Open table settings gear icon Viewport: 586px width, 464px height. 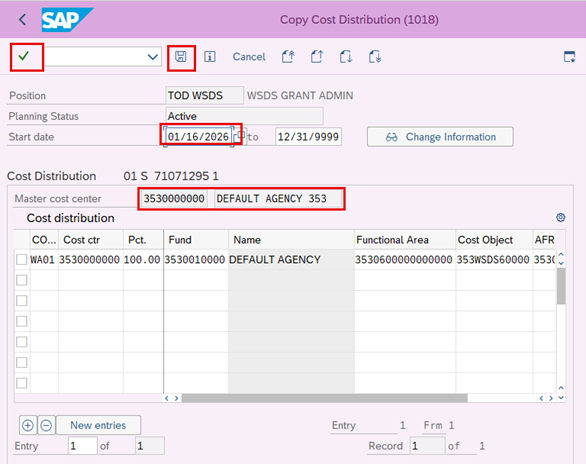(561, 217)
